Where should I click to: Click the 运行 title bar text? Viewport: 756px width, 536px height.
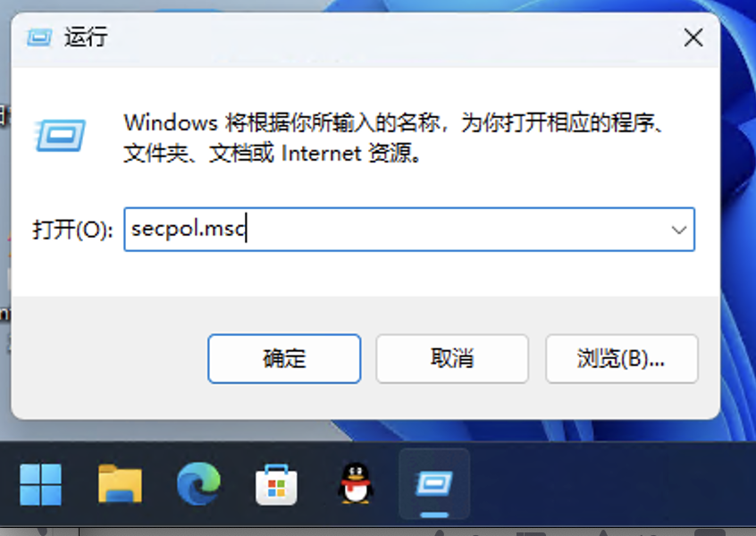click(x=86, y=38)
